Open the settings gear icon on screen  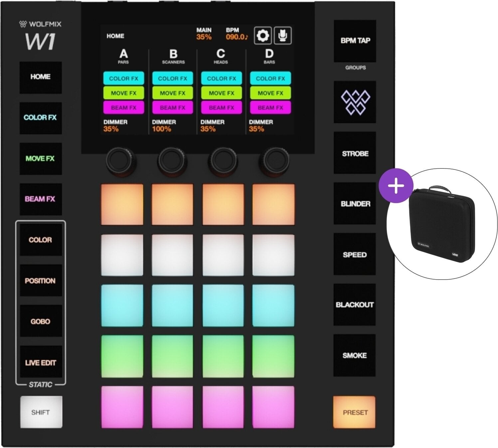263,36
